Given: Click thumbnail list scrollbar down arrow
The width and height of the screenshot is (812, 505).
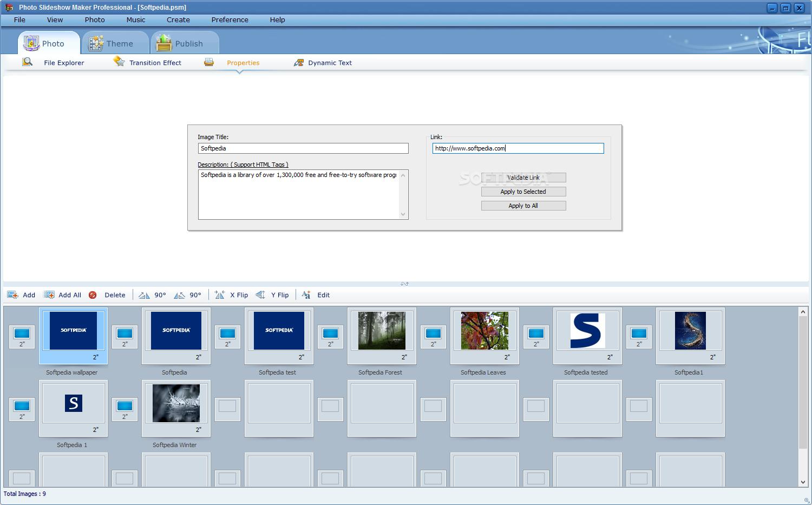Looking at the screenshot, I should pos(803,482).
